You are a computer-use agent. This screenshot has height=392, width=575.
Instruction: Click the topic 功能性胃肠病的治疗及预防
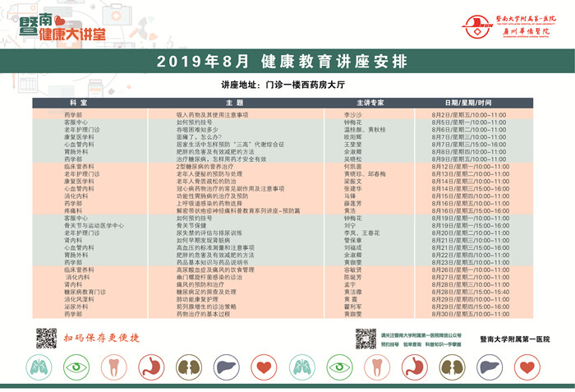[212, 196]
